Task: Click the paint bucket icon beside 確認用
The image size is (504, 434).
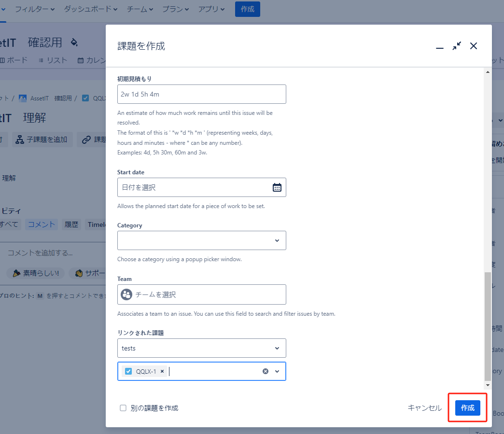Action: tap(74, 42)
